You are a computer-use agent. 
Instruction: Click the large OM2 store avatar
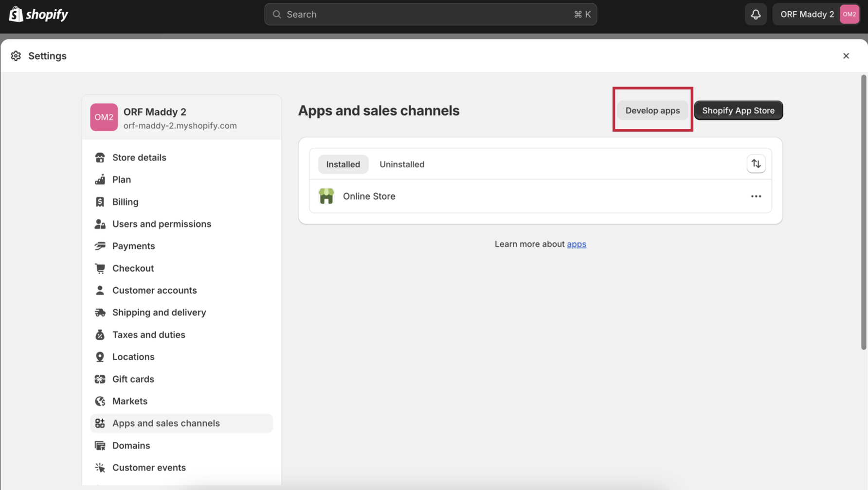[104, 117]
